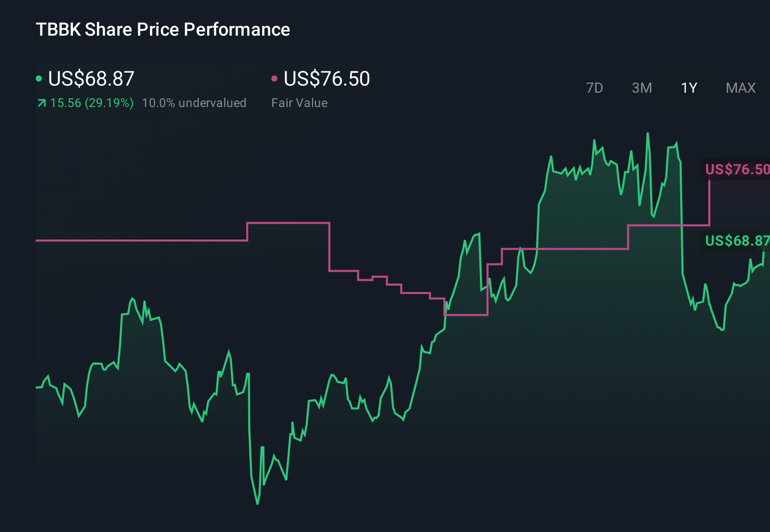The width and height of the screenshot is (770, 532).
Task: Click the chart's lowest price dip point
Action: [x=257, y=503]
